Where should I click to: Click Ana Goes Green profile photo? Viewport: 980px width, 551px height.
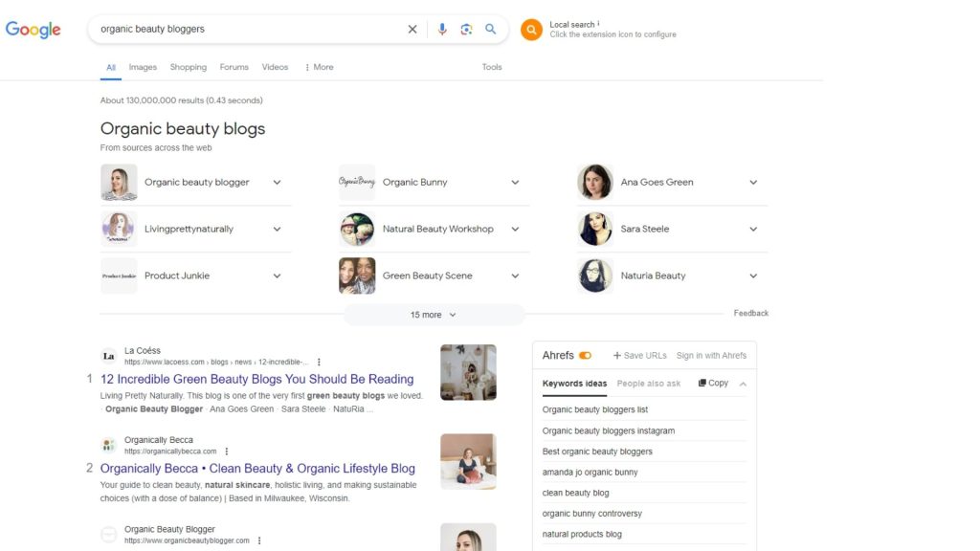click(595, 183)
